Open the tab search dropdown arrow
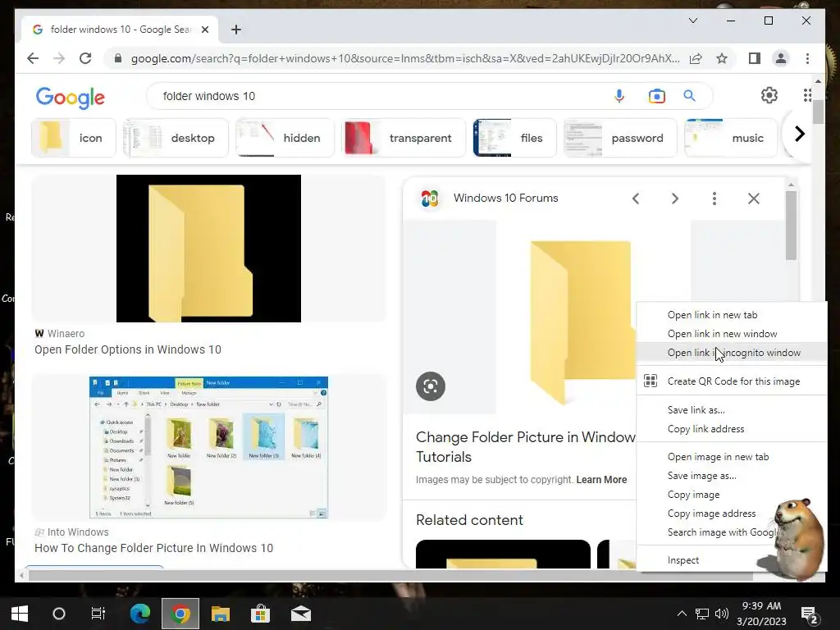 (x=692, y=21)
